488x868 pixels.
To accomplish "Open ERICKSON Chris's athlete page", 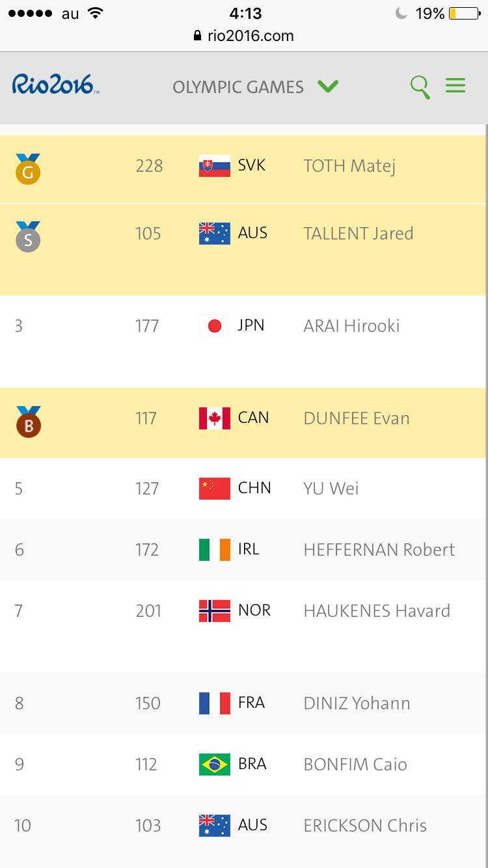I will pos(365,826).
